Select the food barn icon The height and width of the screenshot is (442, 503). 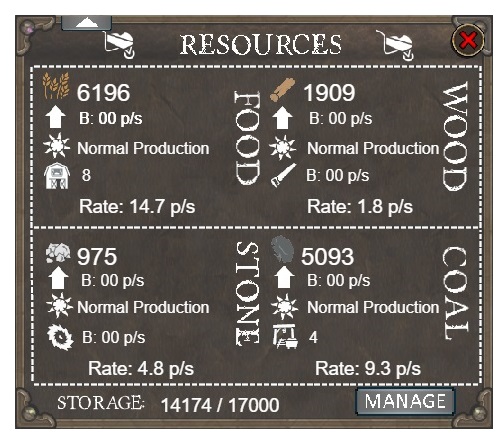point(57,176)
